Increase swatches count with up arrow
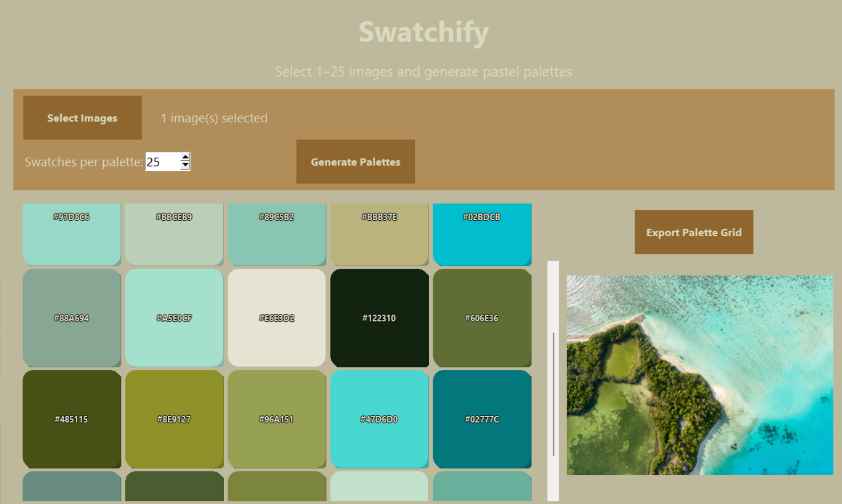842x504 pixels. tap(185, 157)
